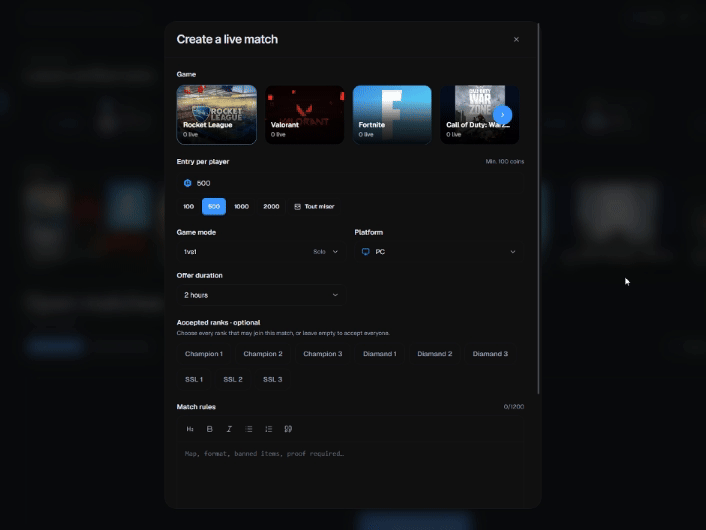Toggle the Diamond 1 rank chip

coord(380,354)
